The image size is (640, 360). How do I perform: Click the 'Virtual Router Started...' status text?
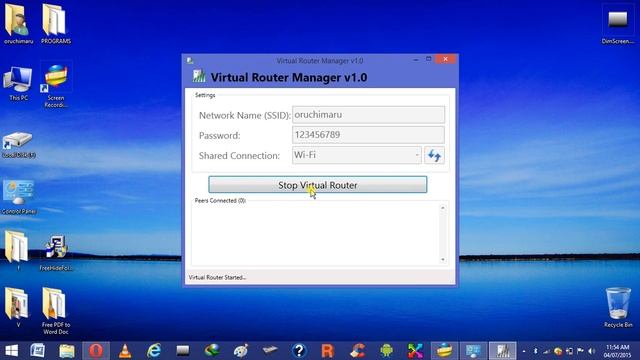(217, 278)
